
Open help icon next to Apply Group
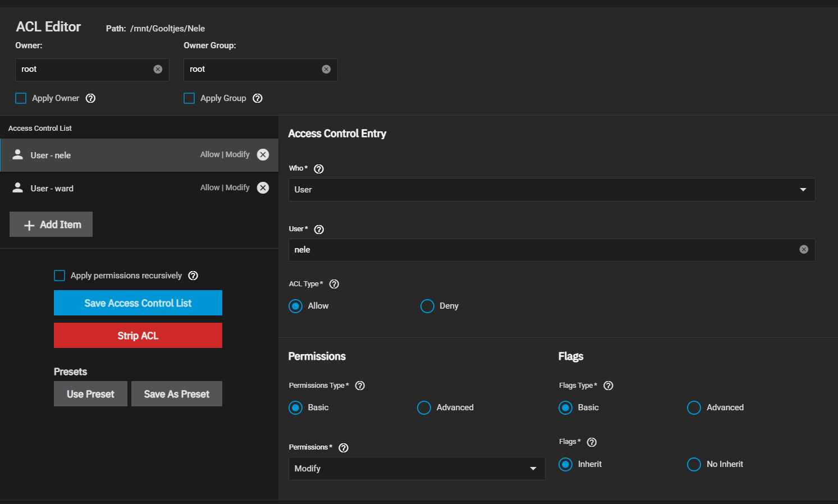coord(258,98)
